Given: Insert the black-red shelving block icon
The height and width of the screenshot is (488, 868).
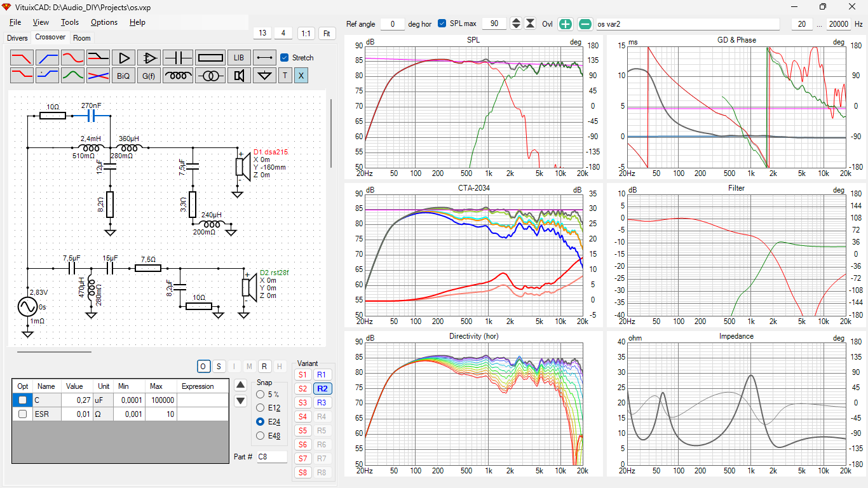Looking at the screenshot, I should click(x=98, y=58).
